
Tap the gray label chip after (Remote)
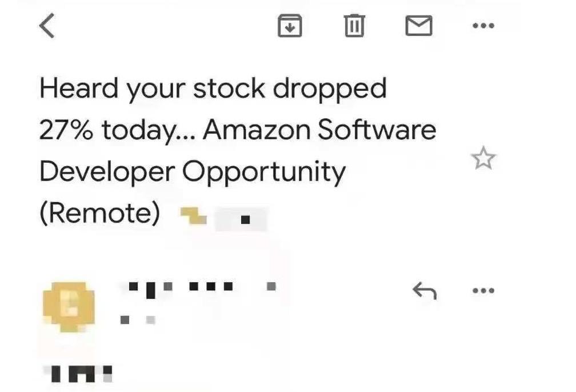click(242, 219)
